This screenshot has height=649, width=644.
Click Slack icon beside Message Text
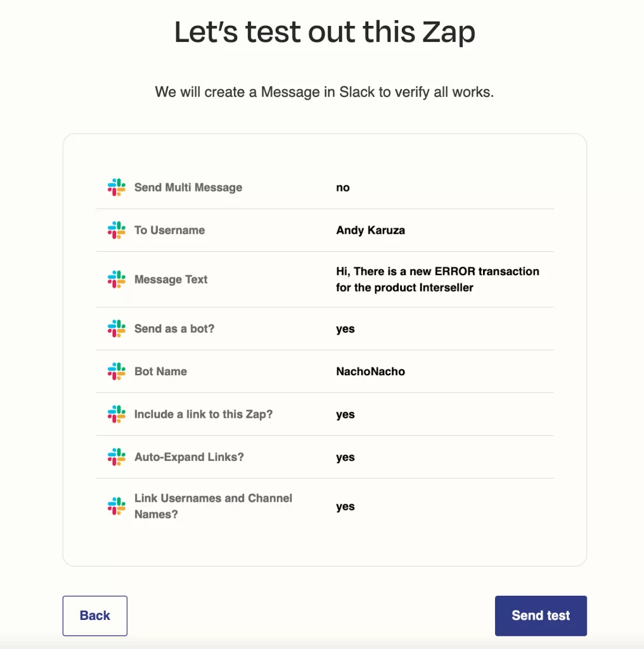[116, 280]
